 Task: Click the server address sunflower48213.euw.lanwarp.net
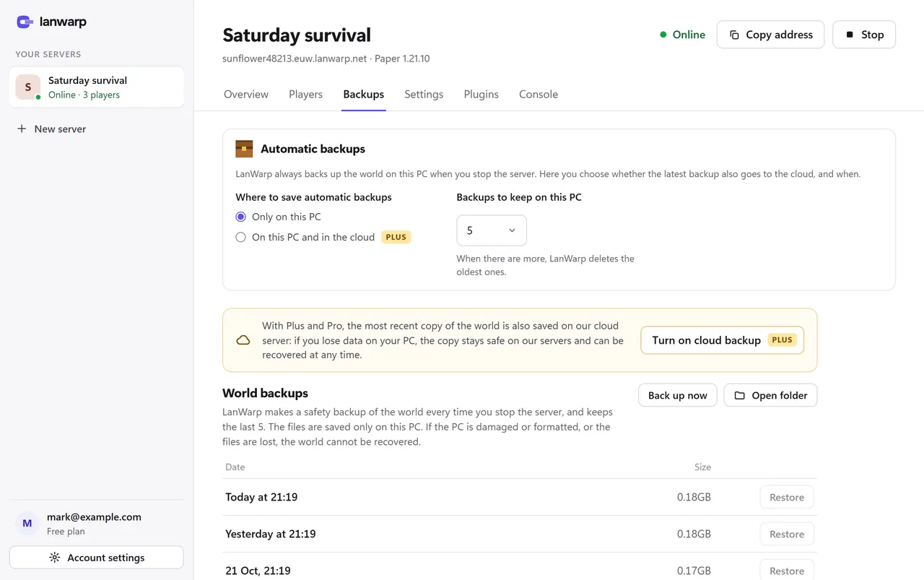[x=295, y=59]
